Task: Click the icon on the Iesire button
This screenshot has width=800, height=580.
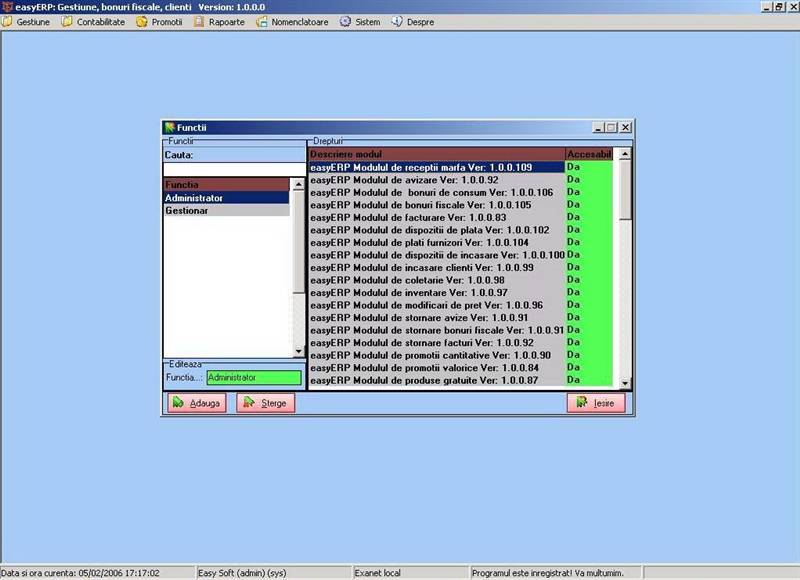Action: pyautogui.click(x=582, y=402)
